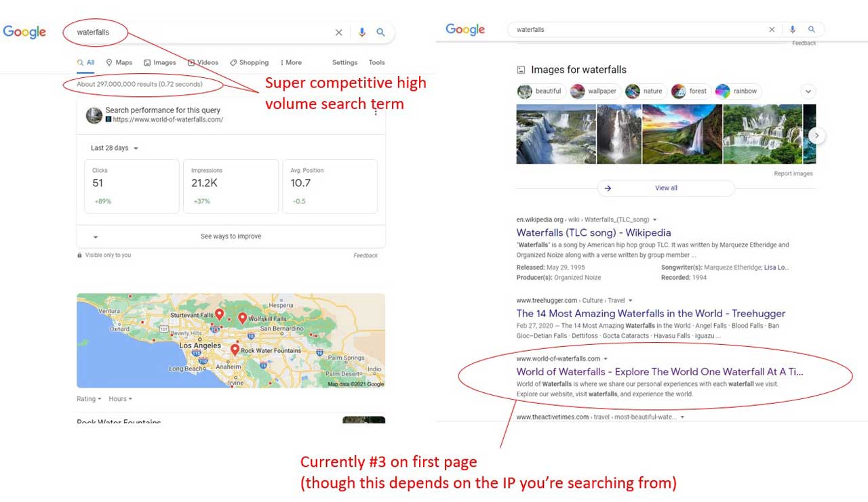Open the sunset waterfall image thumbnail

coord(682,134)
